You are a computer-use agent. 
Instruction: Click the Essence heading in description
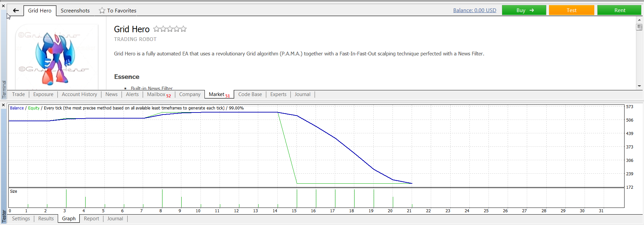(127, 77)
